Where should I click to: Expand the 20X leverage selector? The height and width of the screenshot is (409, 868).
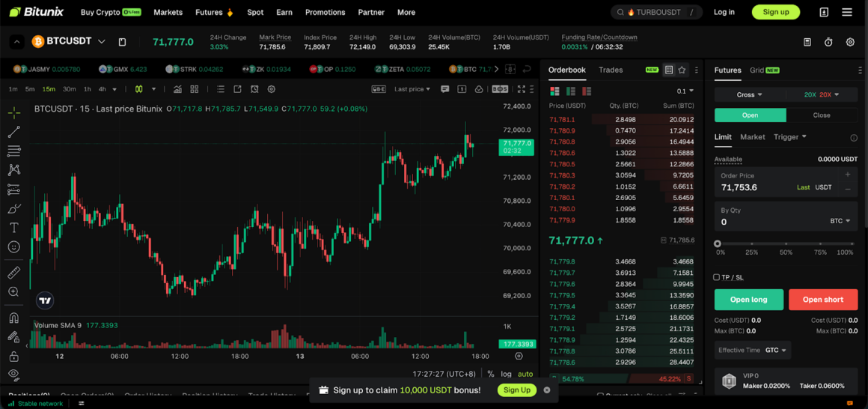pyautogui.click(x=821, y=95)
